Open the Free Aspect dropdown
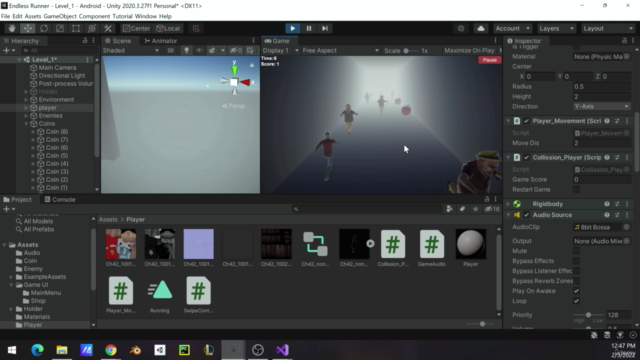 pos(340,50)
